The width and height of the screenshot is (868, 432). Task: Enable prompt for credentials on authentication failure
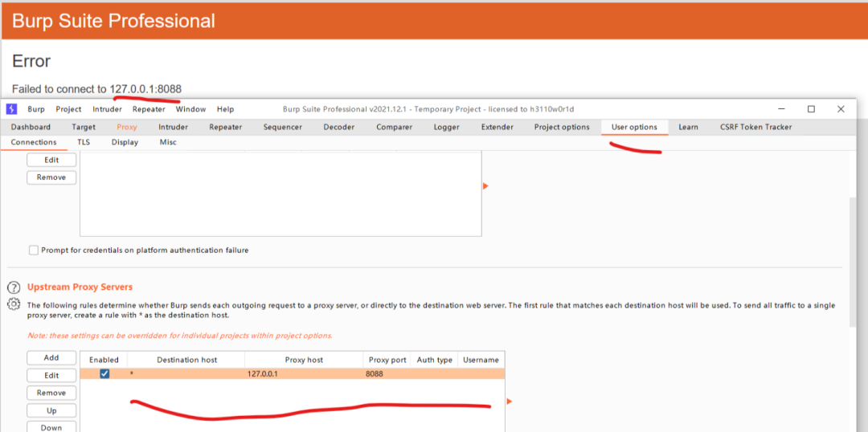coord(34,250)
